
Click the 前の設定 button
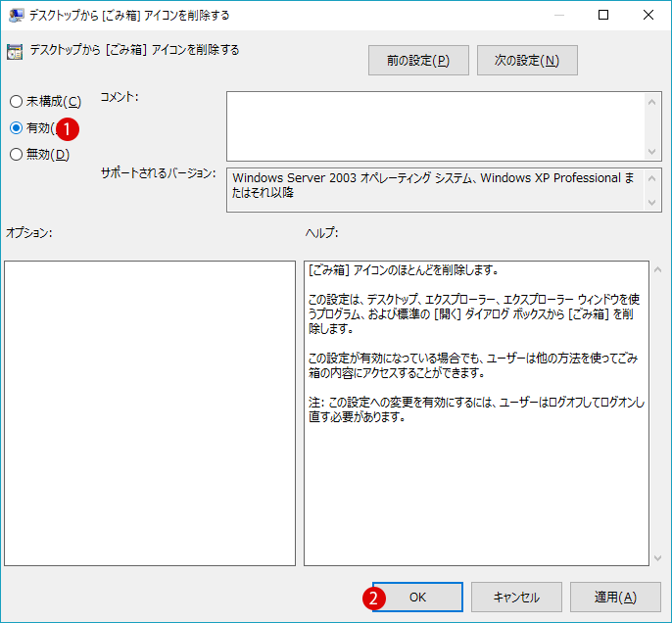pos(418,61)
